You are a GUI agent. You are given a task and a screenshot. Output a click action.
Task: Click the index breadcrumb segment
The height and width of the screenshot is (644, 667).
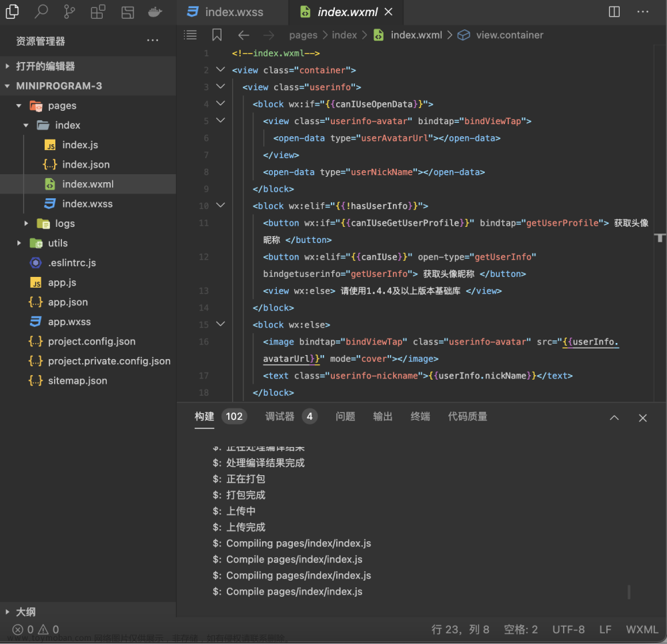click(344, 35)
